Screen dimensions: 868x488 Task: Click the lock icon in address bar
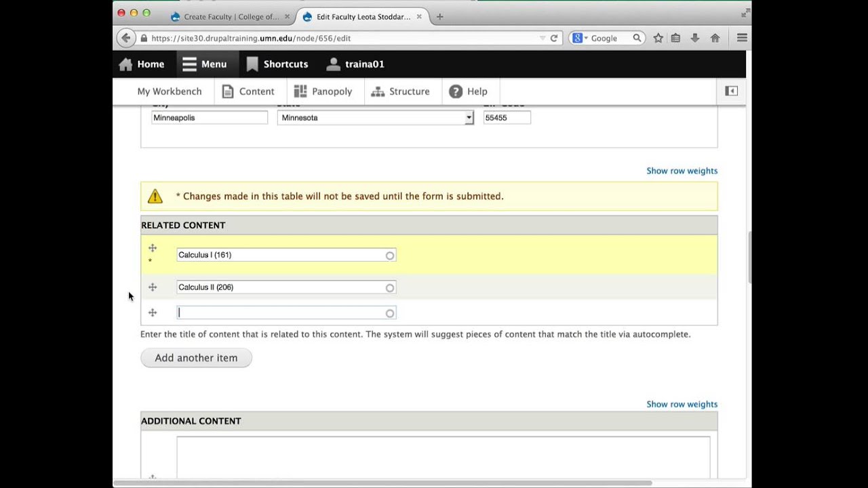144,38
